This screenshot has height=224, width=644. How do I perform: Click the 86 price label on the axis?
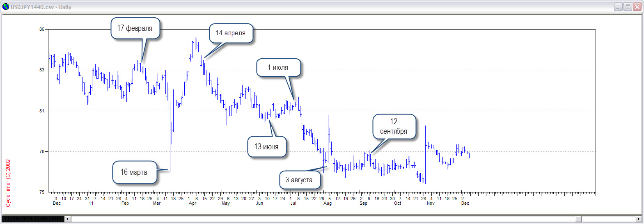point(42,30)
